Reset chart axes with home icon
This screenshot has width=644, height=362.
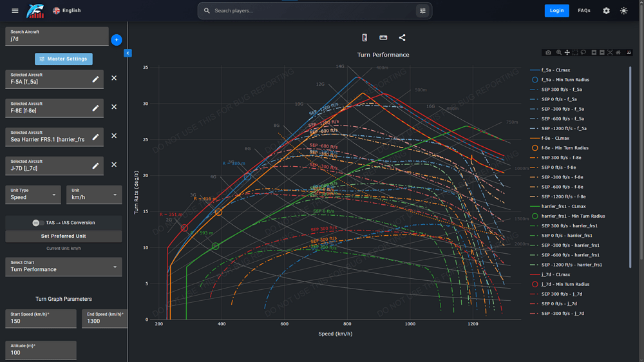(618, 53)
